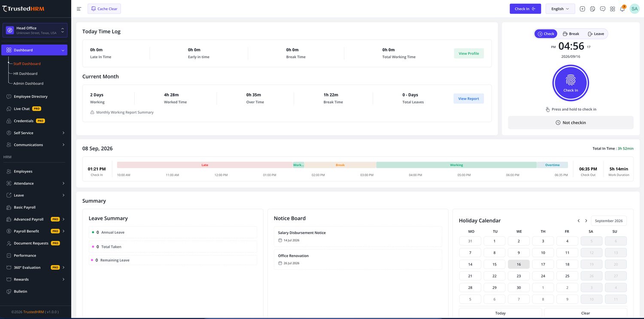Open the Salary Disbursement Notice
Screen dimensions: 644x319
click(358, 237)
